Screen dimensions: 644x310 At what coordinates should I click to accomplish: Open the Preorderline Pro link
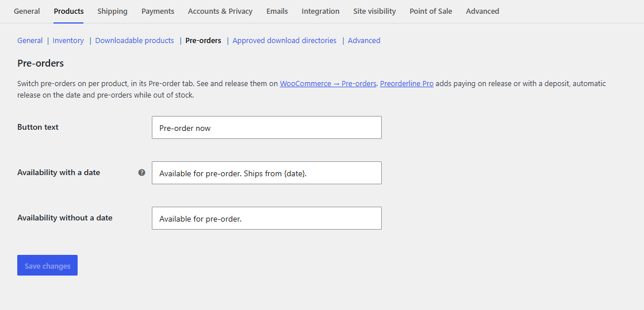pyautogui.click(x=407, y=84)
